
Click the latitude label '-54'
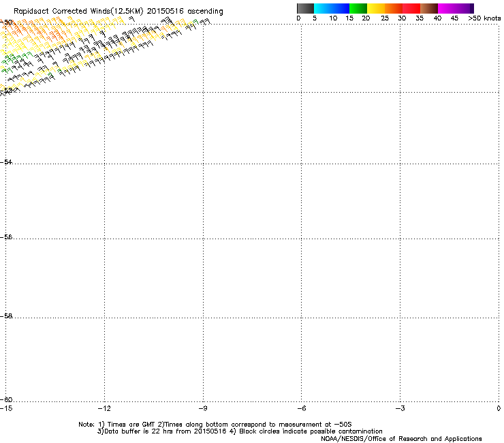click(x=6, y=162)
